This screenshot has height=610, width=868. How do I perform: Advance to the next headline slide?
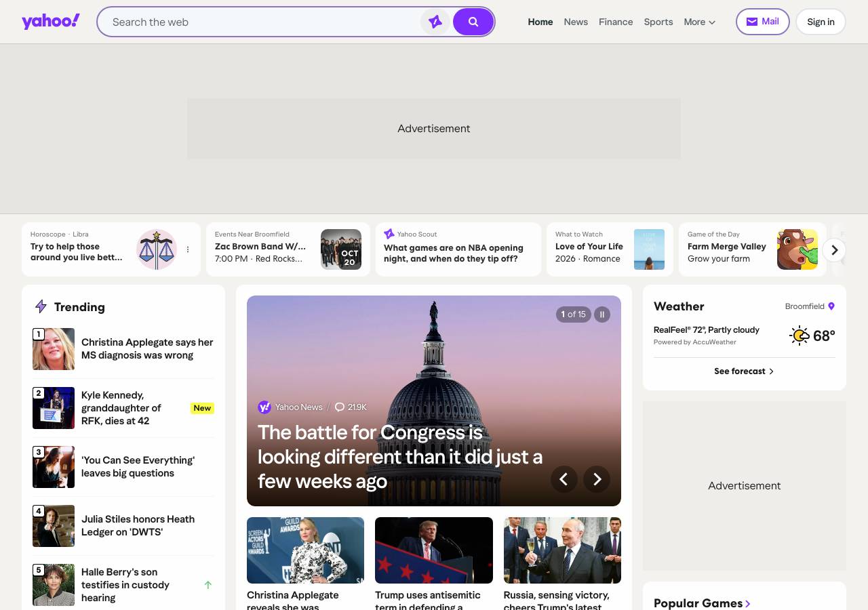click(597, 479)
